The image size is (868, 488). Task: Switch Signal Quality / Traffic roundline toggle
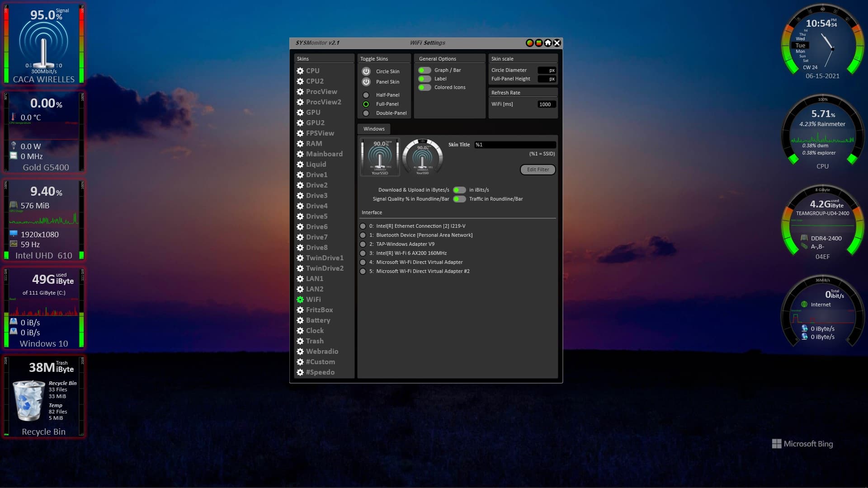coord(459,199)
